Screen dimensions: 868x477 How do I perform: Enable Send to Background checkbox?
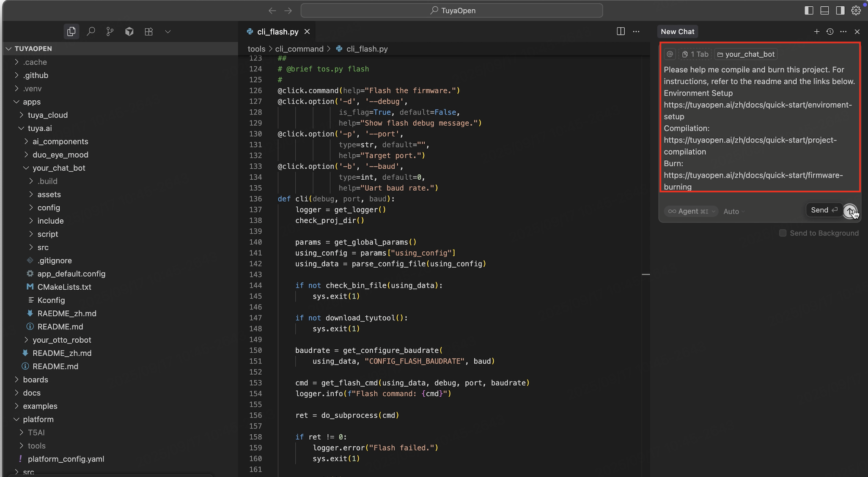[783, 233]
